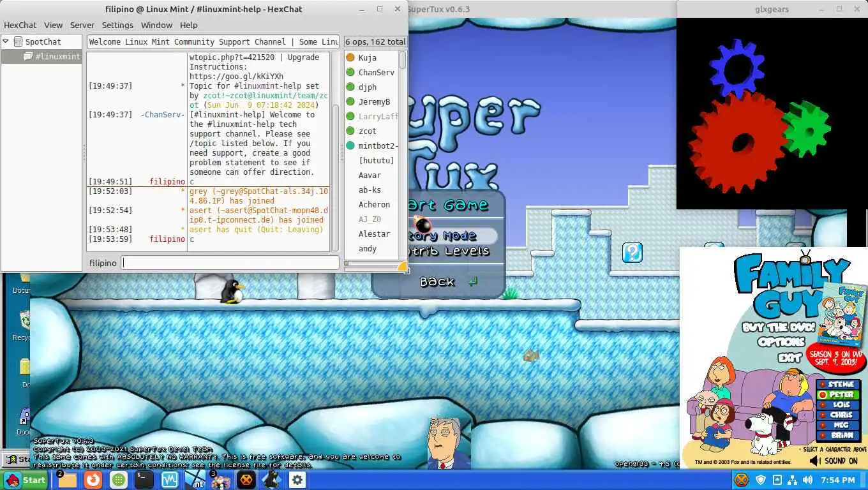Select the CHRIS character button
Viewport: 868px width, 490px height.
[838, 415]
